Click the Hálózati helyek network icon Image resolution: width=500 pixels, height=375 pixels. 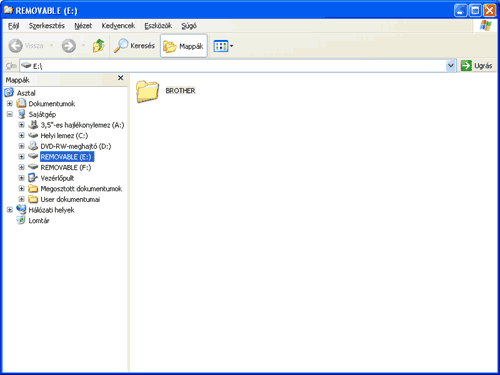pos(21,209)
